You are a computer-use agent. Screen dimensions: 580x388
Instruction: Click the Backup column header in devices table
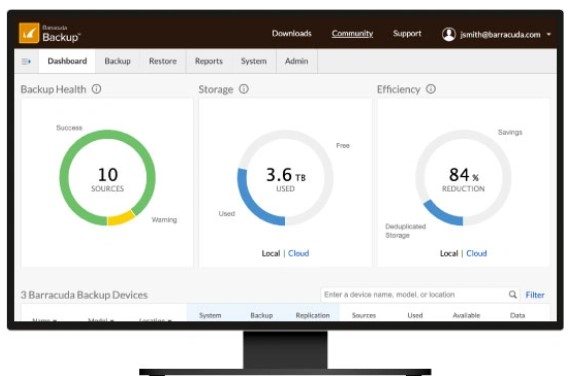coord(262,316)
